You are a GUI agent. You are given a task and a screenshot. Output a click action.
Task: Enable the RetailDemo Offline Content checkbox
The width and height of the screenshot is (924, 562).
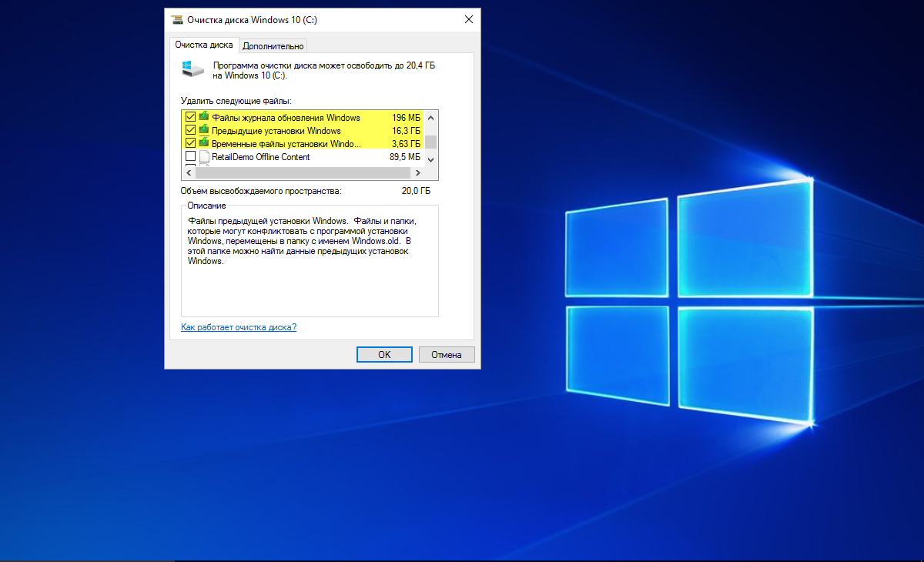coord(190,157)
